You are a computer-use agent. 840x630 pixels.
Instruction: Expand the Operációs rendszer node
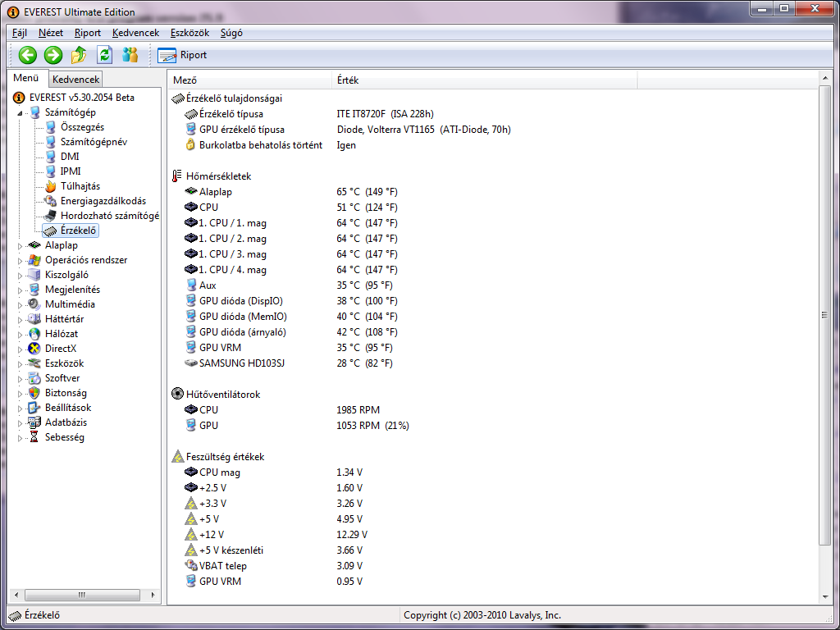(x=21, y=261)
